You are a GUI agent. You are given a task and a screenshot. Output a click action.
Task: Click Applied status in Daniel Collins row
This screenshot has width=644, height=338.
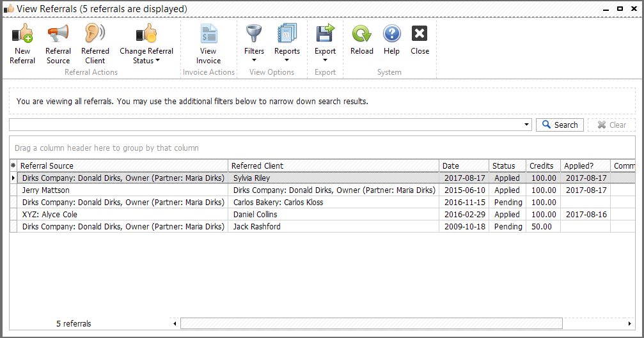click(x=508, y=214)
